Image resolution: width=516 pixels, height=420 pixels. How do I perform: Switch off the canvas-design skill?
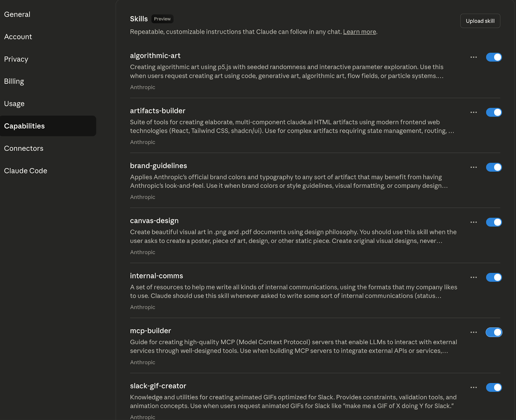(494, 222)
